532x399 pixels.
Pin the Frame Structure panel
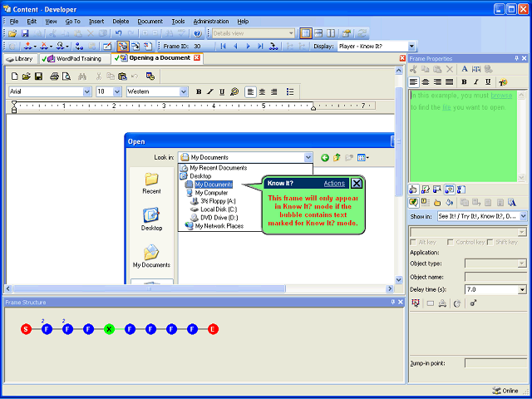[393, 302]
